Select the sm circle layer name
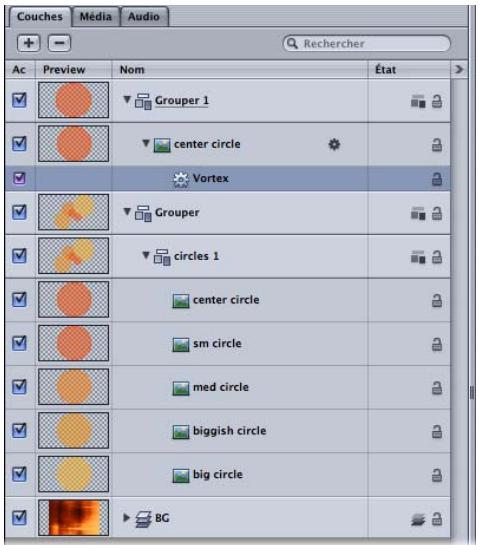The height and width of the screenshot is (545, 479). [x=217, y=343]
